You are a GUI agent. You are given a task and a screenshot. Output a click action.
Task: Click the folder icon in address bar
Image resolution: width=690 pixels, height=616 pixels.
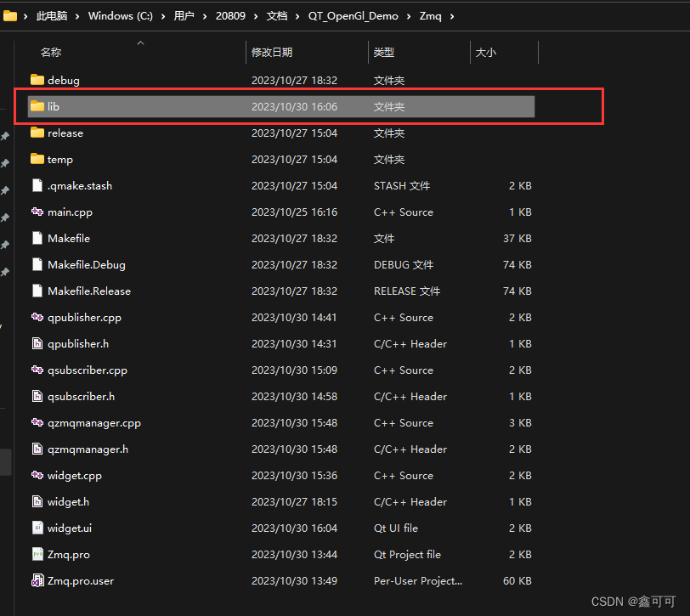tap(9, 16)
